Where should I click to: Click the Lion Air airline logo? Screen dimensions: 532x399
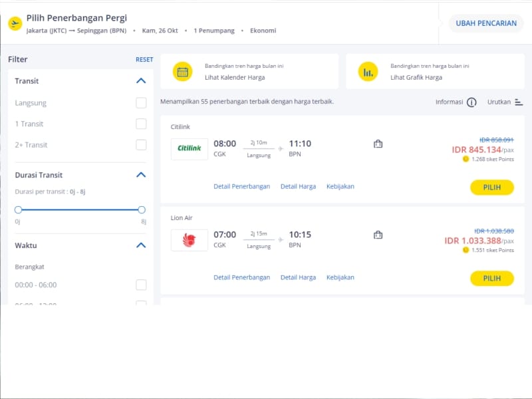pyautogui.click(x=190, y=240)
